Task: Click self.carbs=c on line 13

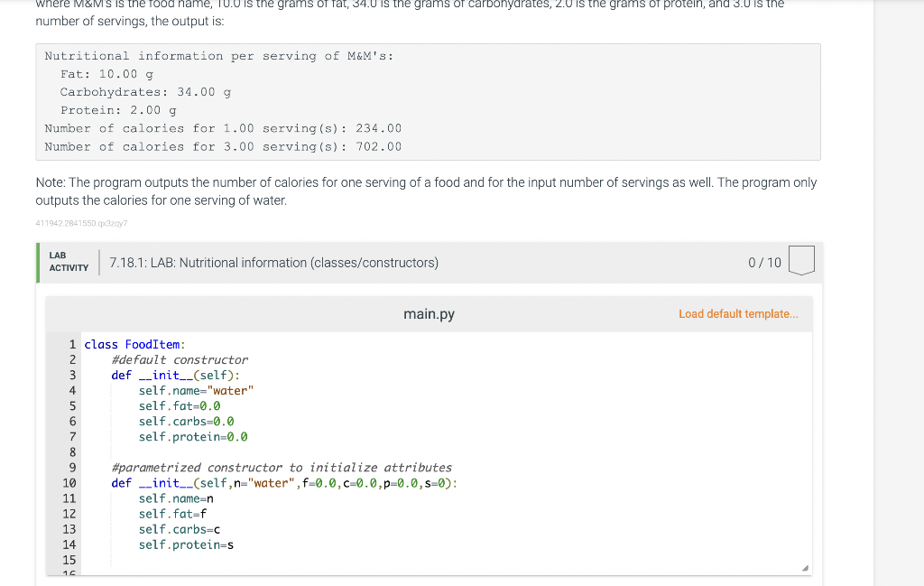Action: click(180, 529)
